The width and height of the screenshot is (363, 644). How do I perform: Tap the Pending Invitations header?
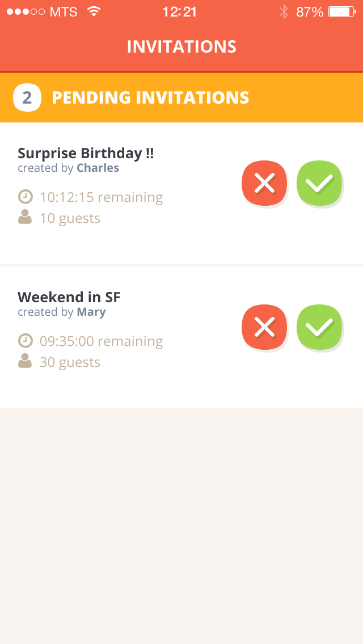150,98
